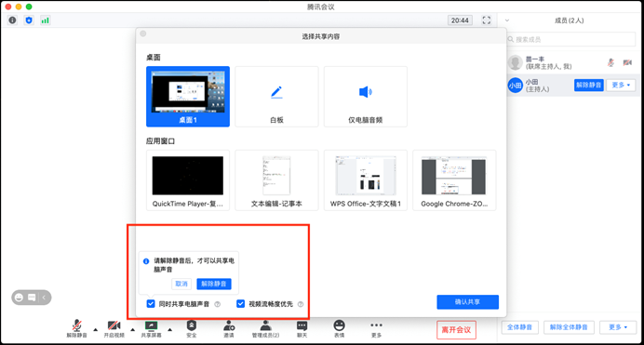Screen dimensions: 644x345
Task: Click the 搜索成员 search field
Action: pyautogui.click(x=570, y=39)
